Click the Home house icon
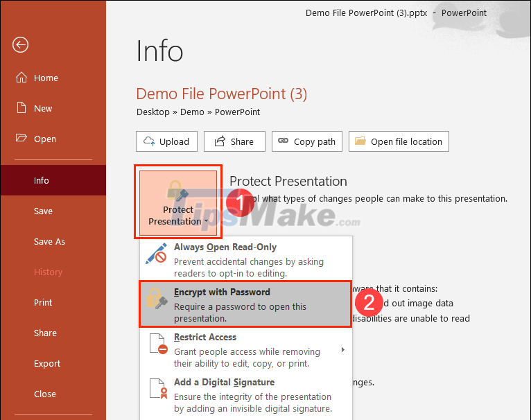531x420 pixels. tap(21, 78)
